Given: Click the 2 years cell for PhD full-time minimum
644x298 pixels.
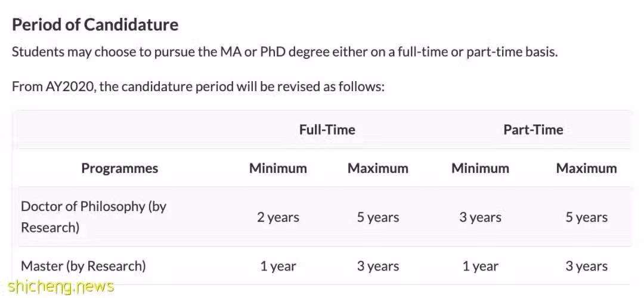Looking at the screenshot, I should (x=278, y=217).
